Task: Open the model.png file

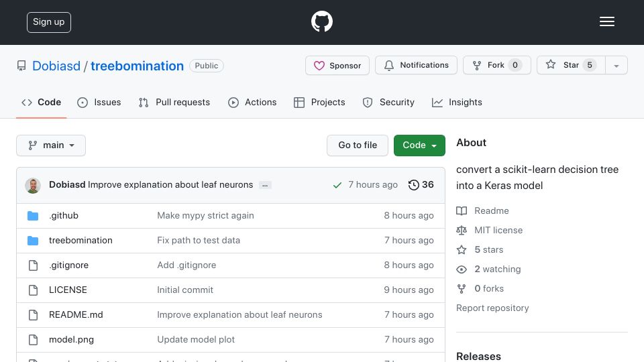Action: pyautogui.click(x=72, y=340)
